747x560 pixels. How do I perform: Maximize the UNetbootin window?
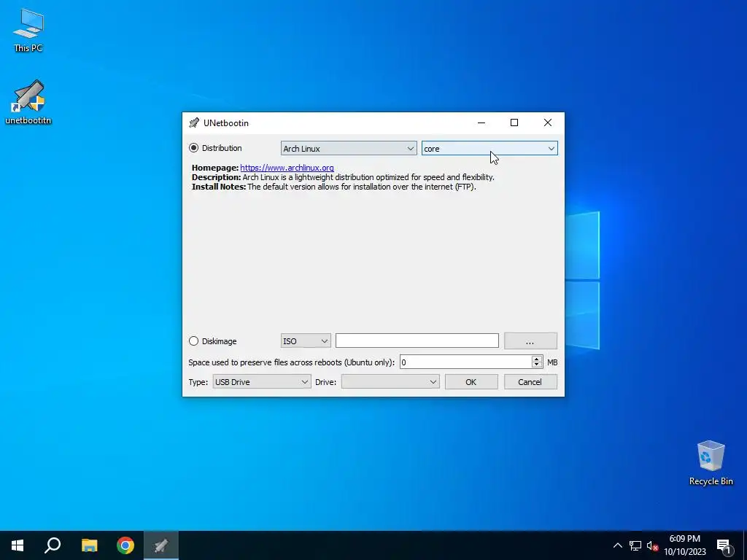(x=514, y=122)
